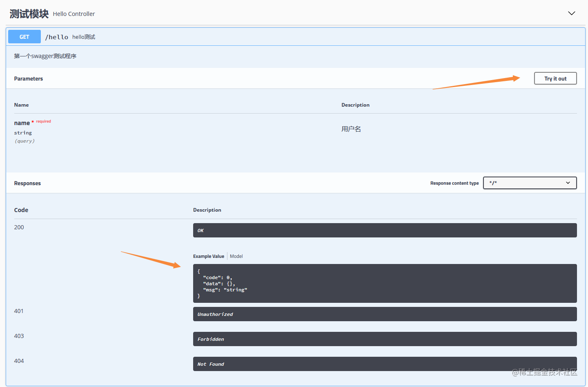Viewport: 588px width, 387px height.
Task: Click the Try it out button
Action: pyautogui.click(x=555, y=78)
